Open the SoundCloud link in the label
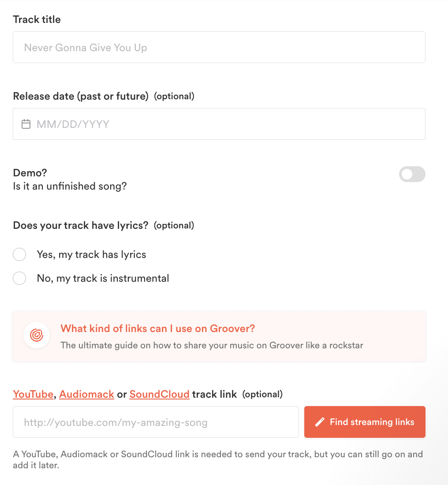This screenshot has width=448, height=485. pyautogui.click(x=159, y=394)
